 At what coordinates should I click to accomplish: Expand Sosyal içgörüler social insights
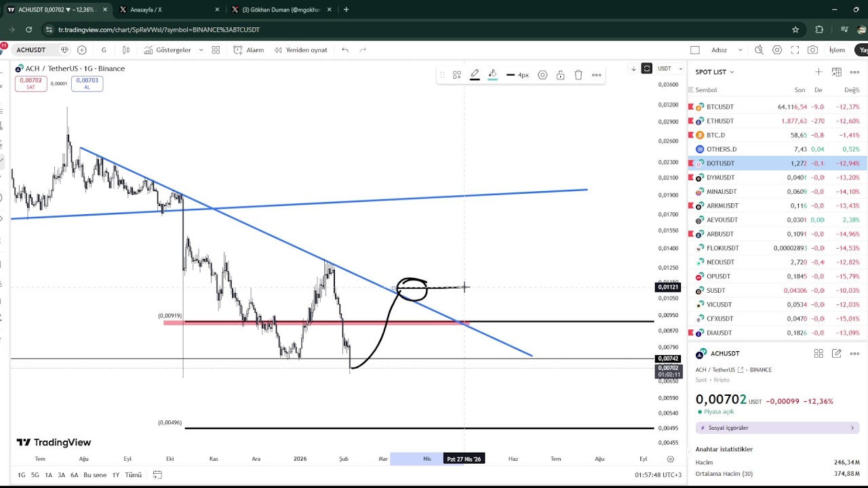[778, 428]
